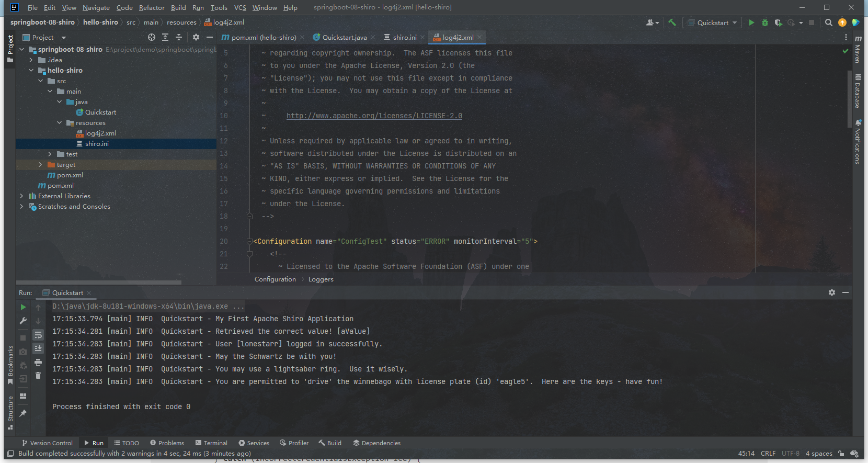868x463 pixels.
Task: Switch to Quickstart.java editor tab
Action: (x=344, y=37)
